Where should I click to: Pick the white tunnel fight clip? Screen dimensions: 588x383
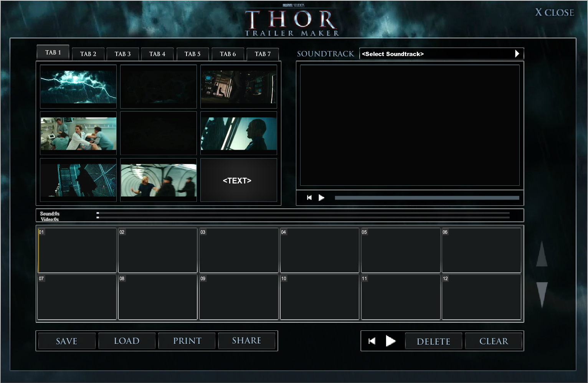(x=159, y=180)
